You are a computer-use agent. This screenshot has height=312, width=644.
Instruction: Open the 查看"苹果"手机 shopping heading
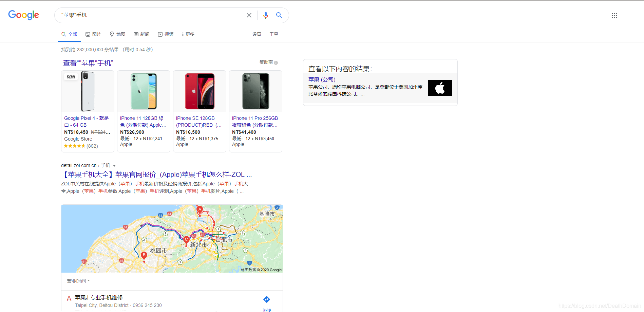point(88,63)
